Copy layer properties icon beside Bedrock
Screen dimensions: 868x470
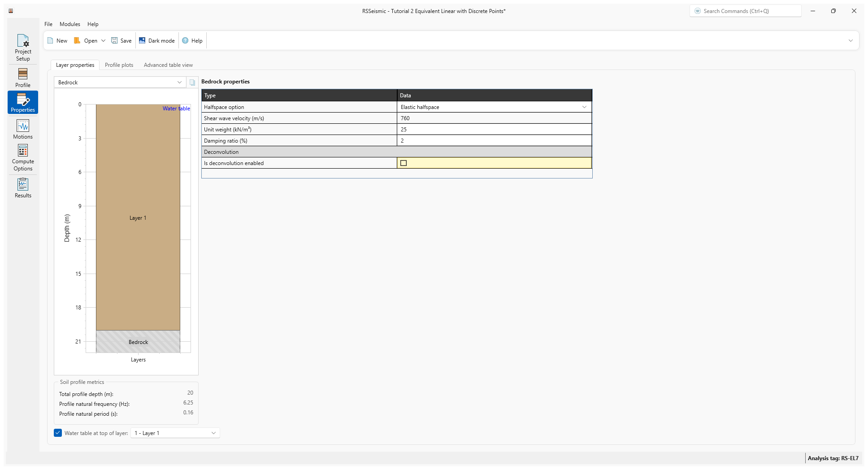tap(192, 83)
